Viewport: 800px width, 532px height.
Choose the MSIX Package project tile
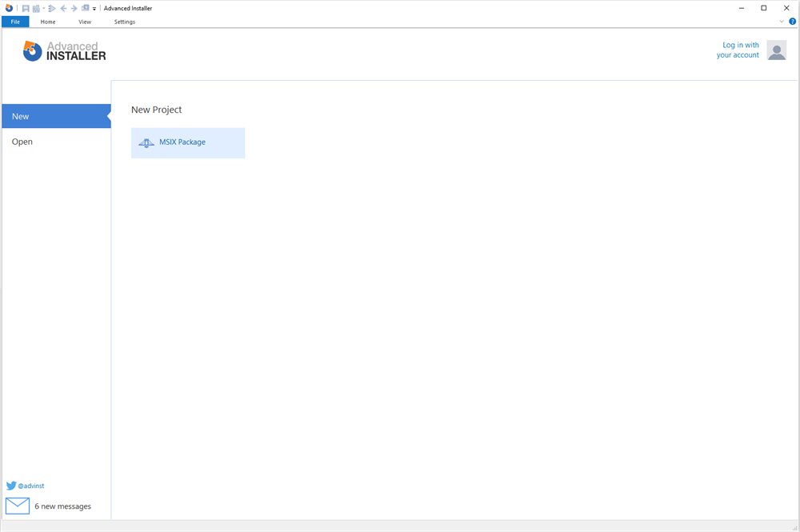click(x=188, y=143)
